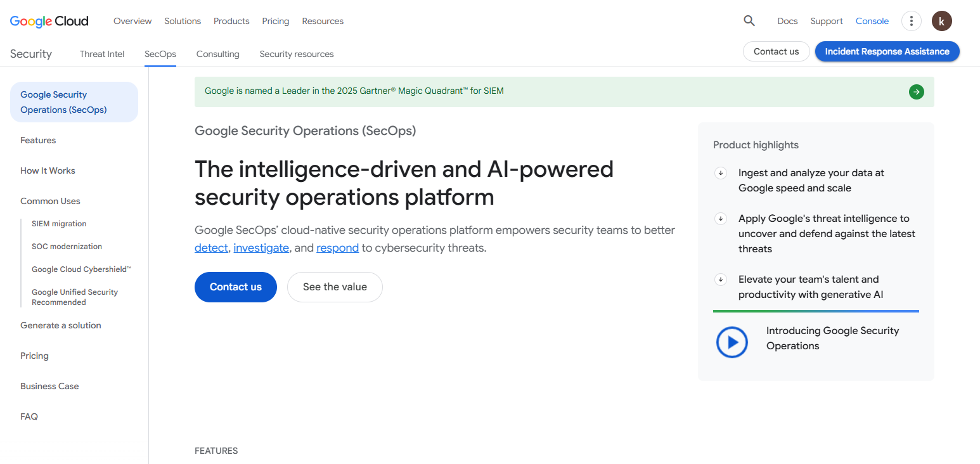Click the down-arrow icon beside 'Apply Google's threat intelligence'
The width and height of the screenshot is (980, 464).
(720, 219)
